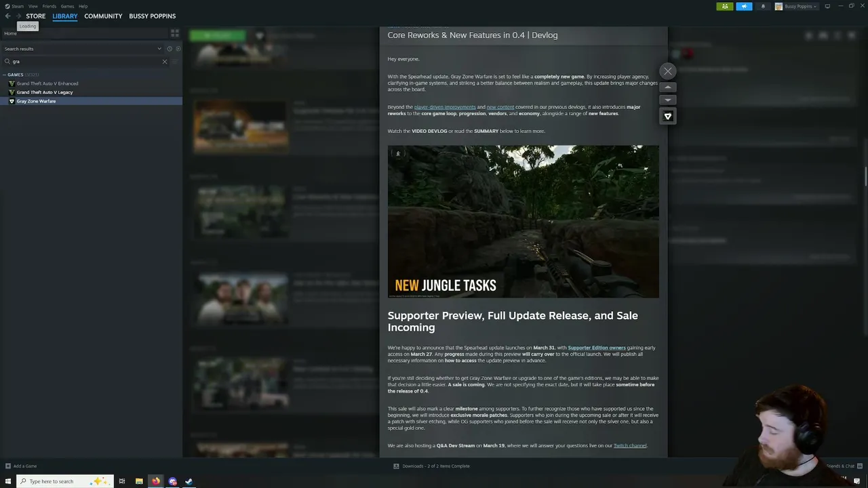Open advanced filter options beside search
Viewport: 868px width, 488px height.
(x=176, y=62)
